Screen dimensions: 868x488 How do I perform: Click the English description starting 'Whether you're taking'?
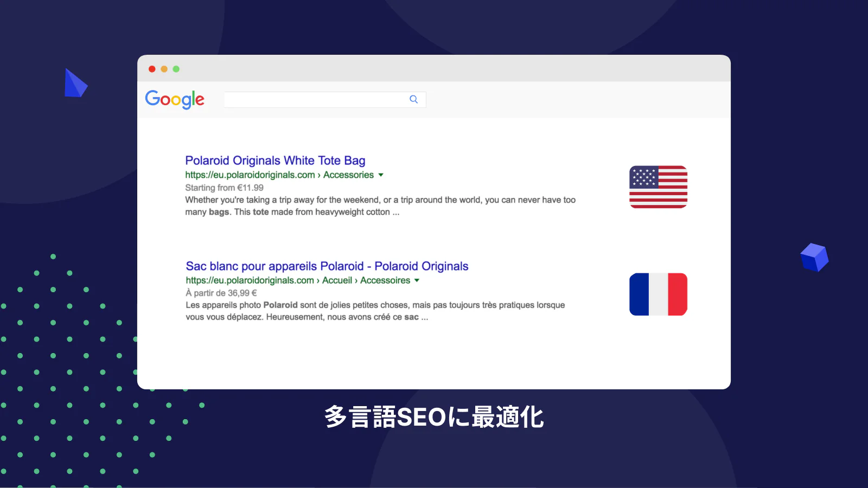[x=380, y=206]
